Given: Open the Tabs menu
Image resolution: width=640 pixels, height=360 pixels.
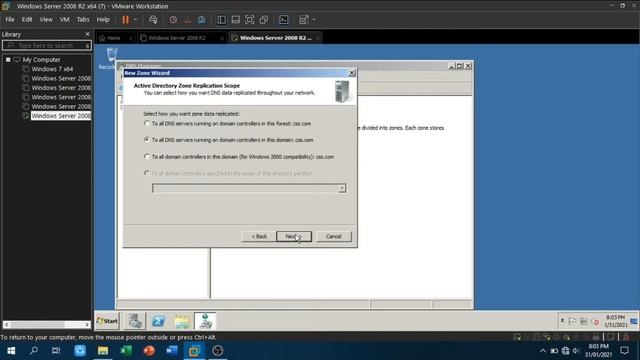Looking at the screenshot, I should (x=83, y=20).
